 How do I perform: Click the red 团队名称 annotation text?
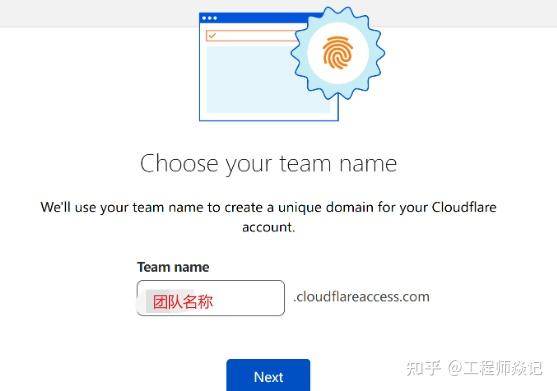click(183, 302)
